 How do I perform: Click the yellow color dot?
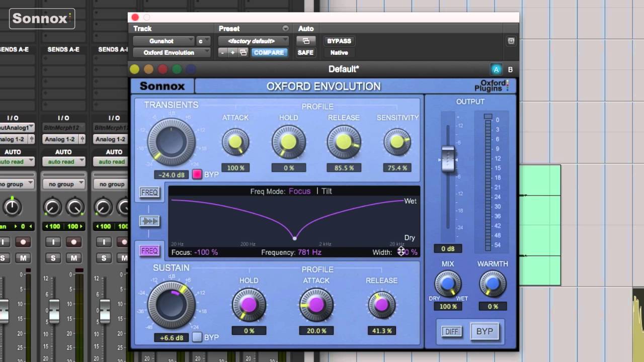tap(134, 69)
